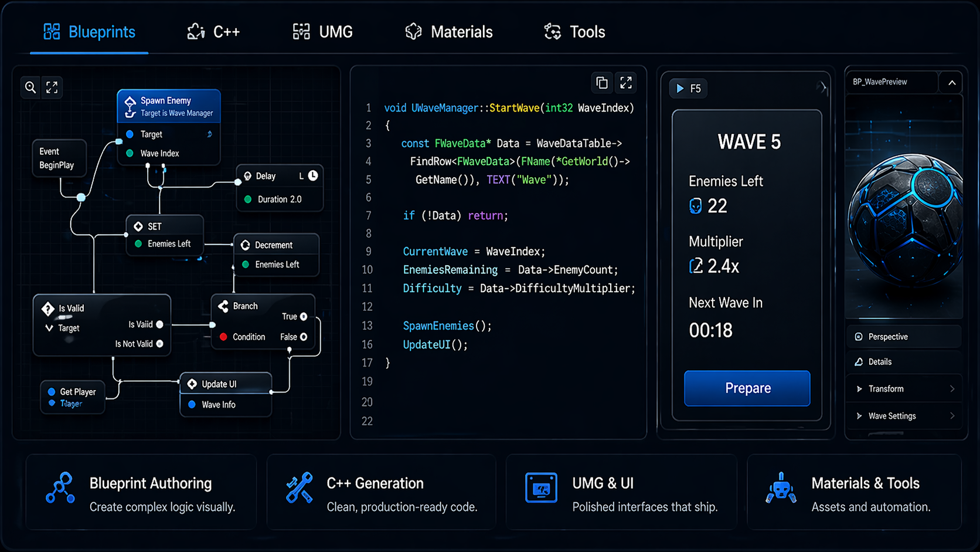
Task: Click the Enemies Left skull icon
Action: click(x=696, y=206)
